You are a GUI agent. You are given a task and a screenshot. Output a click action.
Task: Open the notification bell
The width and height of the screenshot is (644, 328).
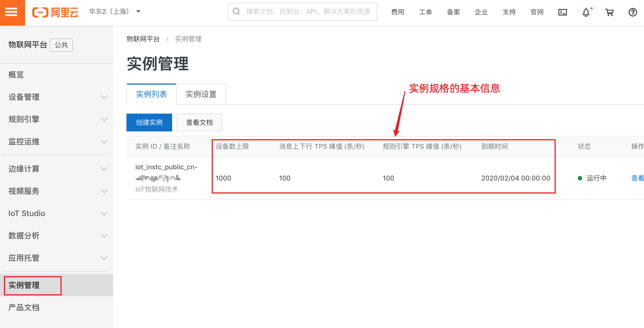pyautogui.click(x=586, y=12)
